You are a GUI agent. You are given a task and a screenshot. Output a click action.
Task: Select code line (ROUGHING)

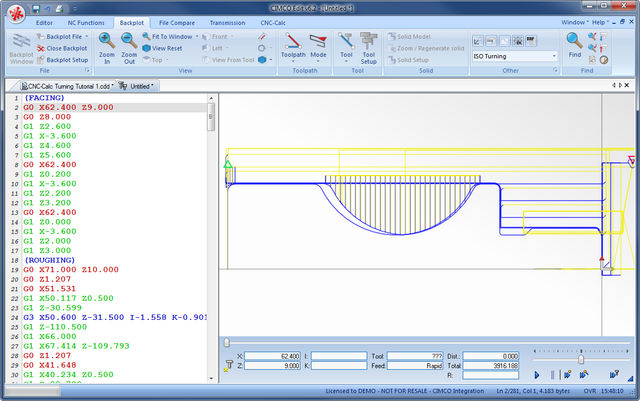click(50, 260)
